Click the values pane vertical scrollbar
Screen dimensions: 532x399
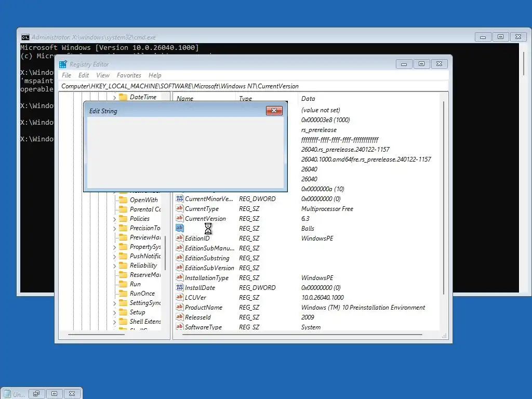[x=444, y=198]
